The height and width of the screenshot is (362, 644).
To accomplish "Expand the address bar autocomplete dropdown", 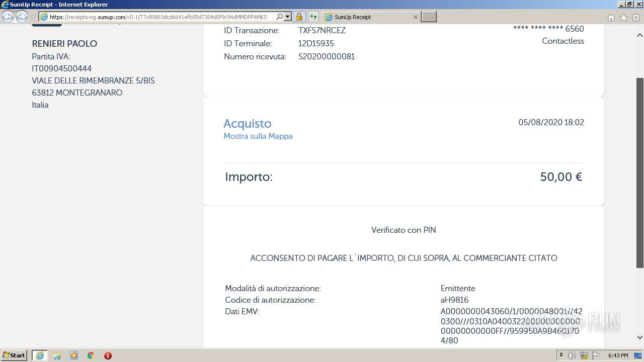I will tap(288, 17).
